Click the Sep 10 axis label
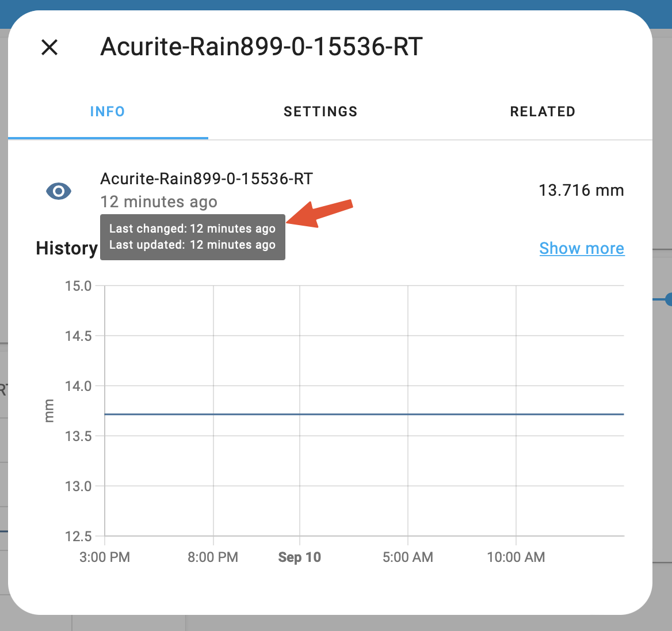 point(300,557)
